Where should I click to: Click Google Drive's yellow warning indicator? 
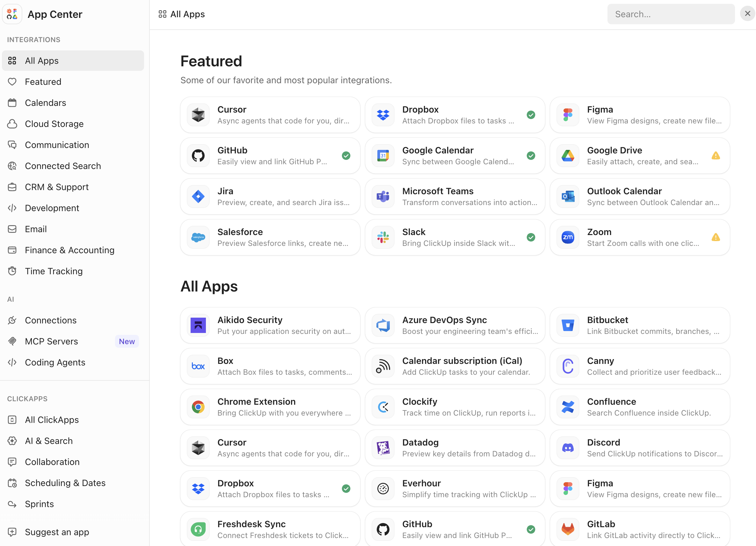716,155
